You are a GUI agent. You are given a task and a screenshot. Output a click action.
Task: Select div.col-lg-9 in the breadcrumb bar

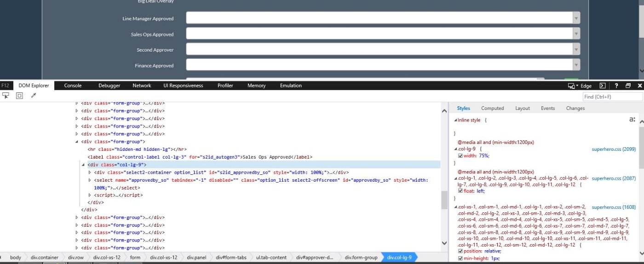(x=399, y=258)
